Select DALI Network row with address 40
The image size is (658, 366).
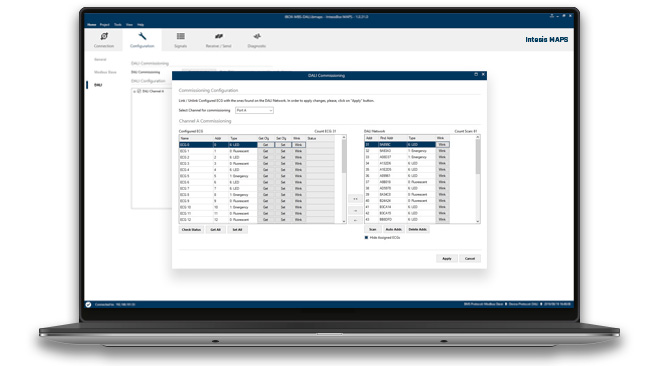click(x=407, y=201)
